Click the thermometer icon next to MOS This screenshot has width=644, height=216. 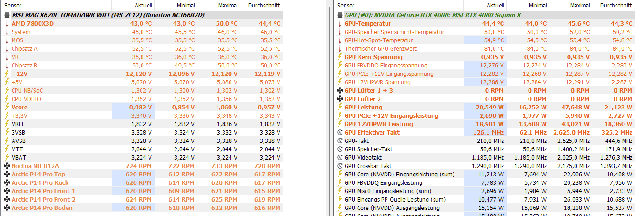[7, 40]
